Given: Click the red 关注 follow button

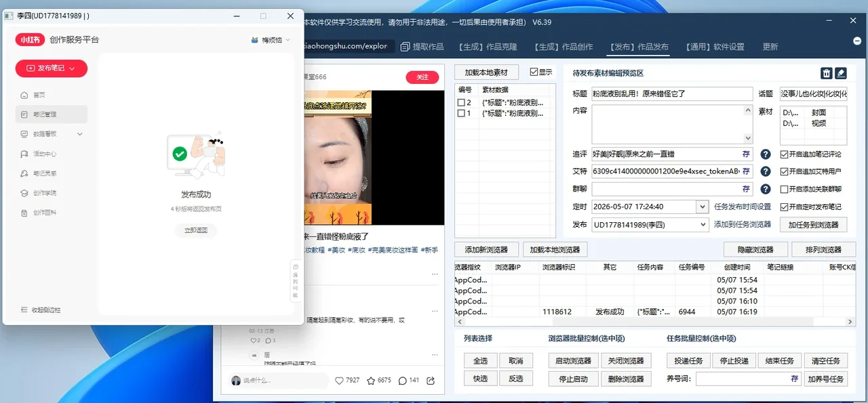Looking at the screenshot, I should pyautogui.click(x=422, y=77).
